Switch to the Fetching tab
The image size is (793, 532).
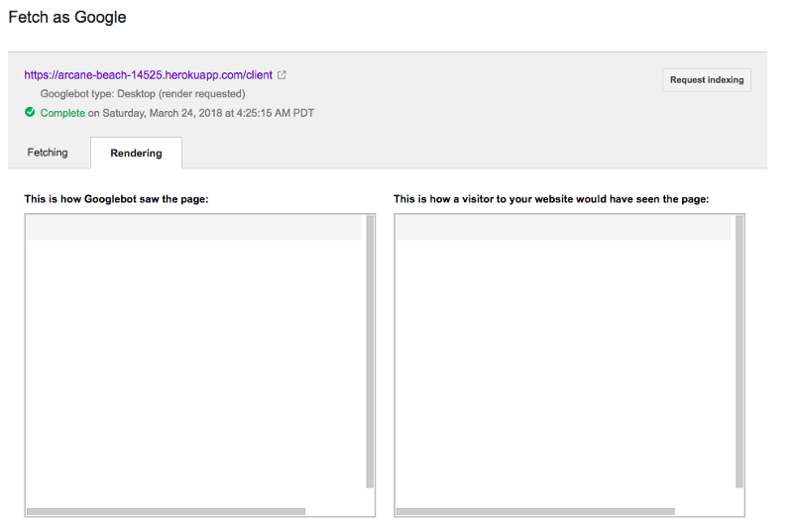[x=48, y=153]
